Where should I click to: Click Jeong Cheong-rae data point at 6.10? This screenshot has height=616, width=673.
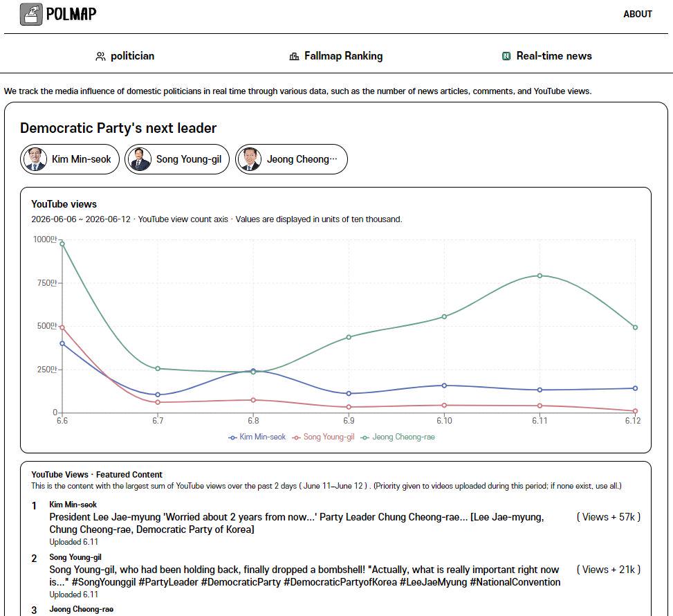click(x=444, y=316)
